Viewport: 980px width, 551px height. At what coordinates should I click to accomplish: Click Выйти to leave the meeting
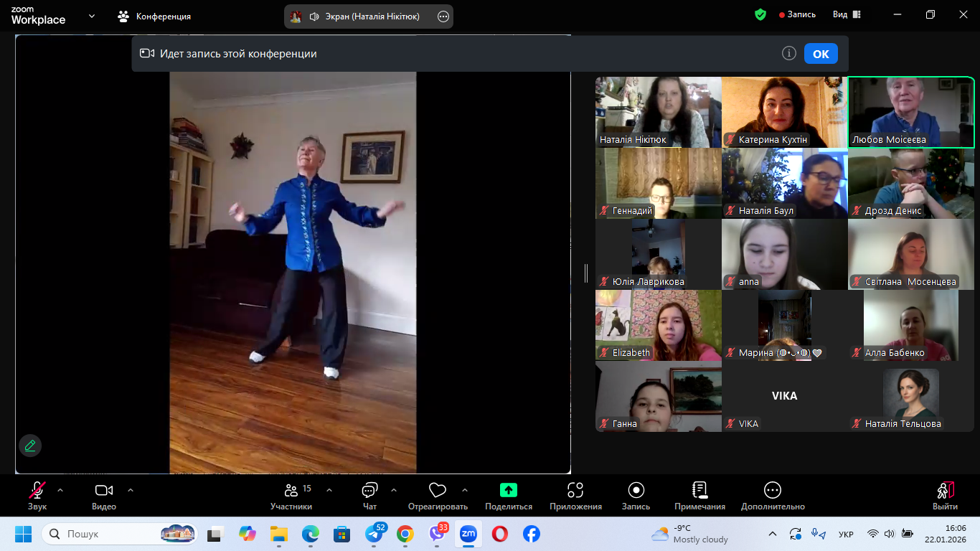pyautogui.click(x=945, y=495)
